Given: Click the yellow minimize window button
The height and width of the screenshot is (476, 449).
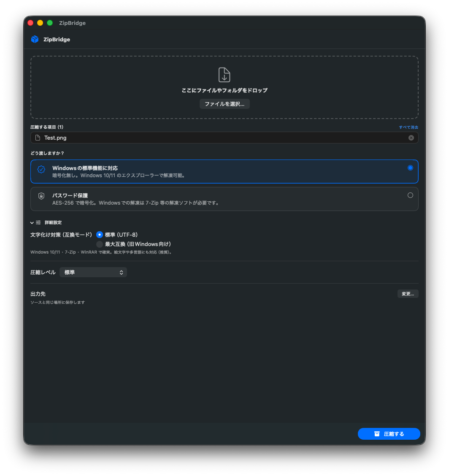Looking at the screenshot, I should coord(40,23).
